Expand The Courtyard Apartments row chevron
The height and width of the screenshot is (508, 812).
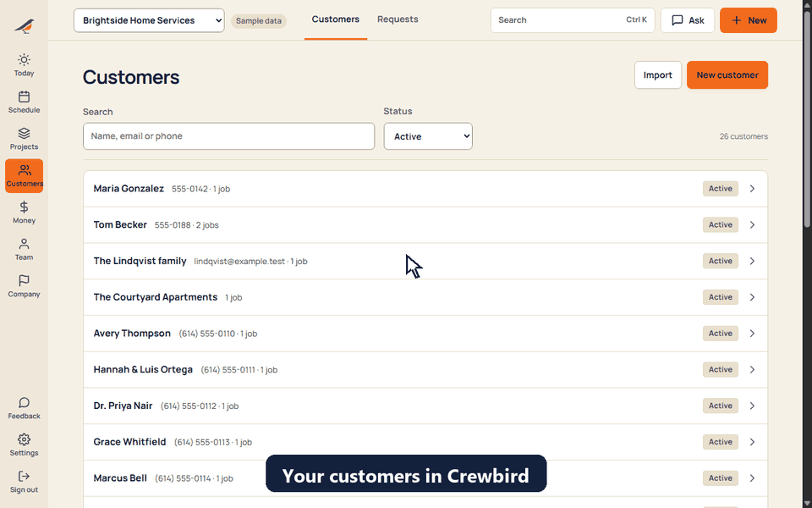pos(752,297)
